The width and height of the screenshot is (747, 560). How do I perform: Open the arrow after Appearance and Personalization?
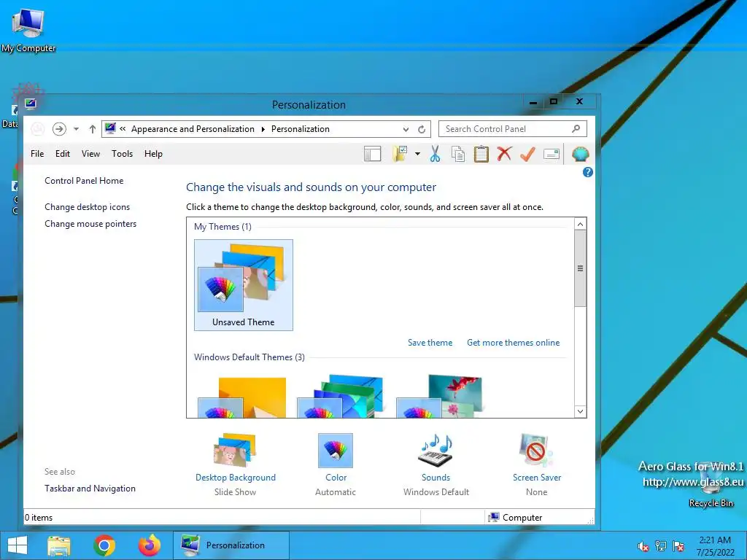coord(263,129)
